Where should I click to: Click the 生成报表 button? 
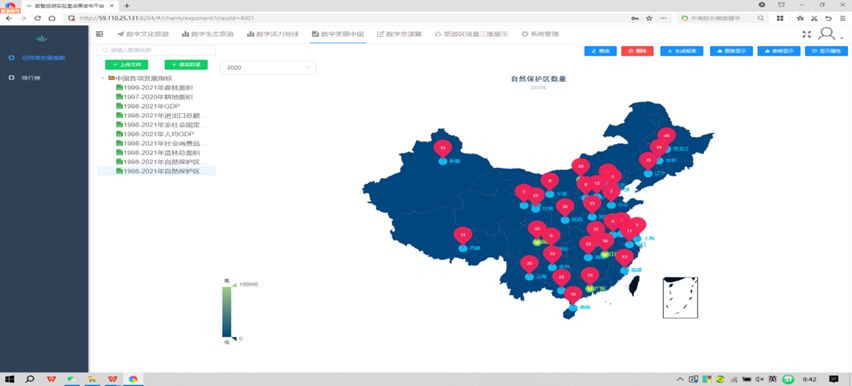pyautogui.click(x=682, y=51)
